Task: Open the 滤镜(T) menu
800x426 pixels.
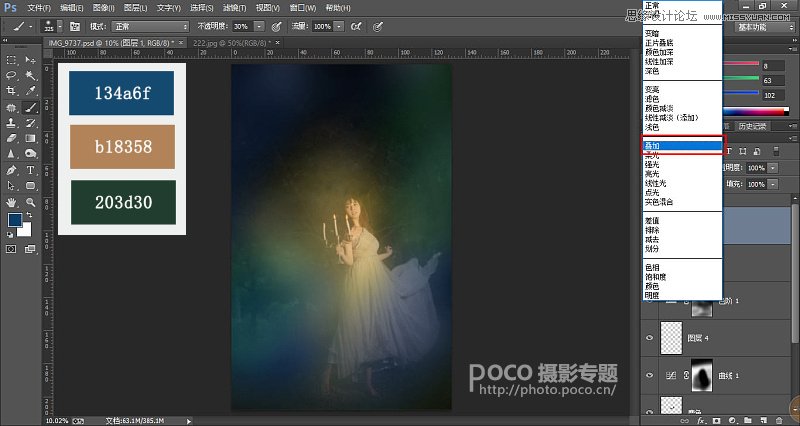Action: pyautogui.click(x=234, y=8)
